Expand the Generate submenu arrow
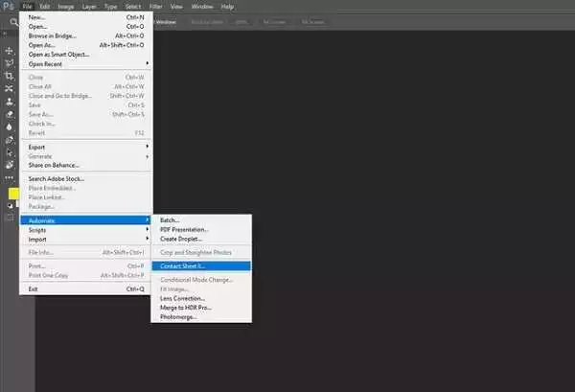Image resolution: width=575 pixels, height=392 pixels. pos(147,156)
